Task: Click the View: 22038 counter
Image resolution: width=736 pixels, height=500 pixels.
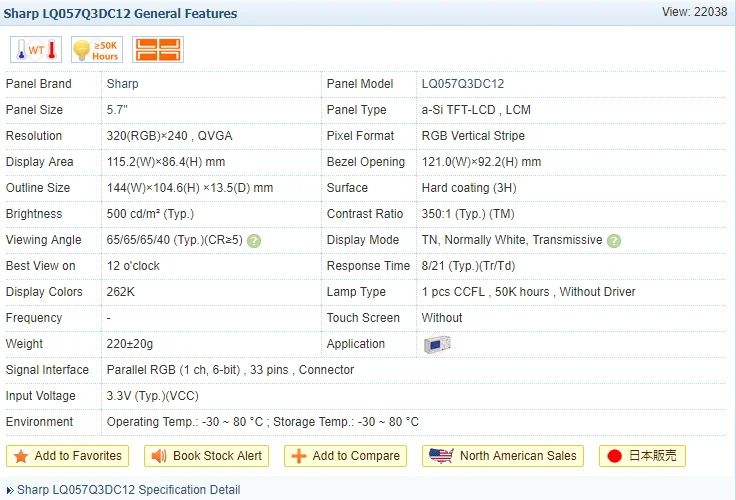Action: [694, 12]
